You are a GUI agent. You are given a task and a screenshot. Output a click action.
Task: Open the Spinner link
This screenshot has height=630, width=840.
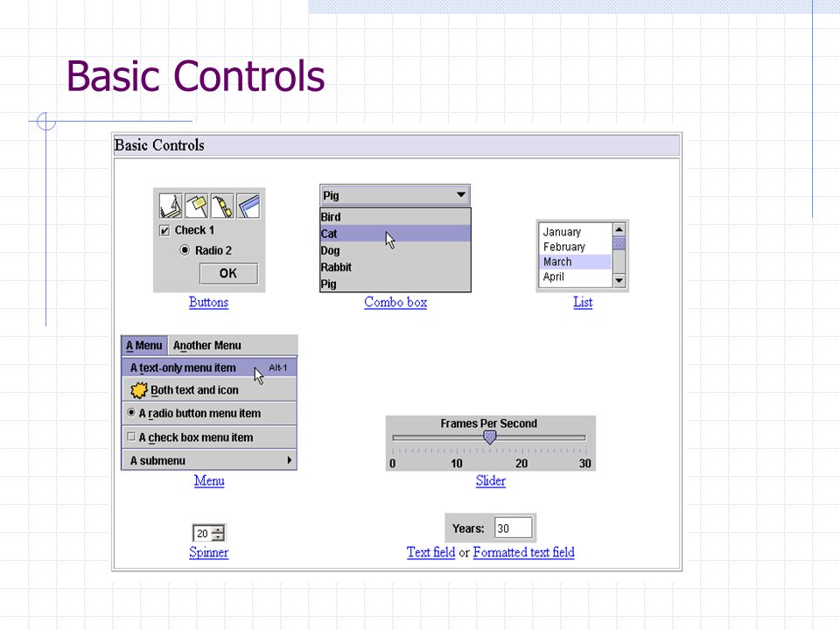[208, 552]
